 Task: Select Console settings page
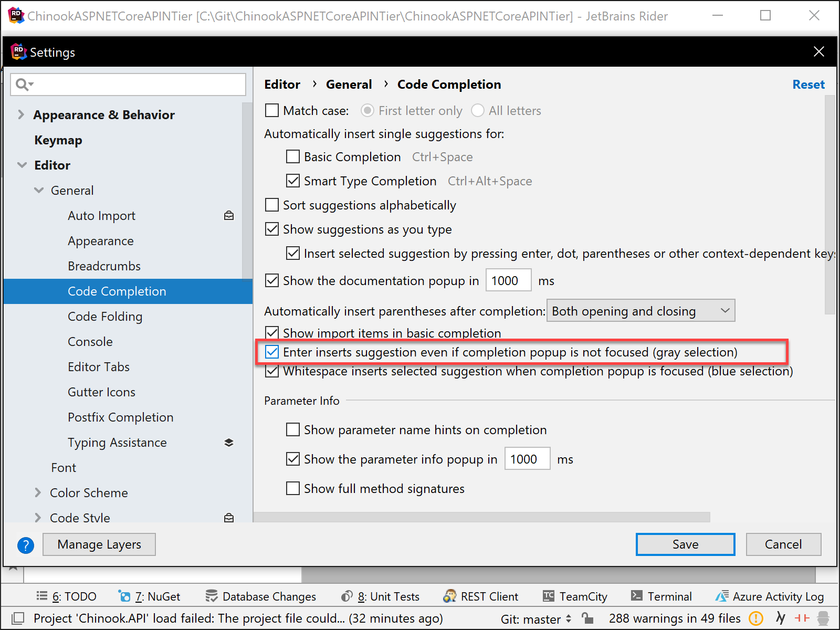90,342
